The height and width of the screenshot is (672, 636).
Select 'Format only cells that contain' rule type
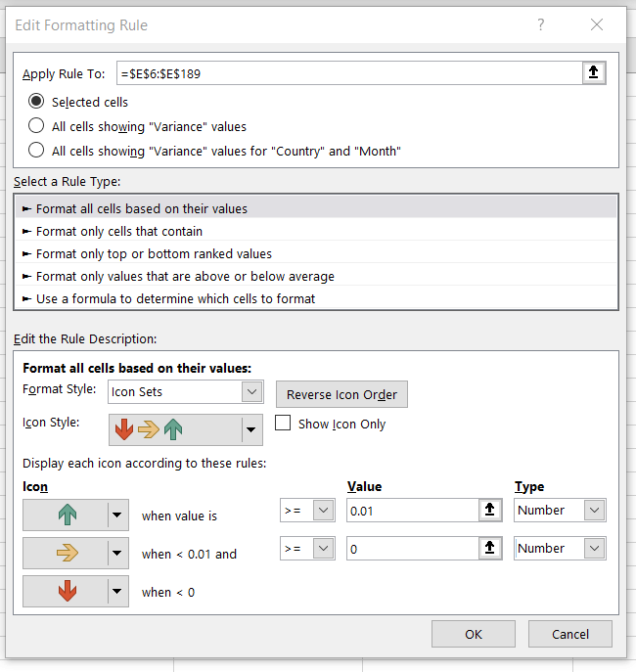118,231
